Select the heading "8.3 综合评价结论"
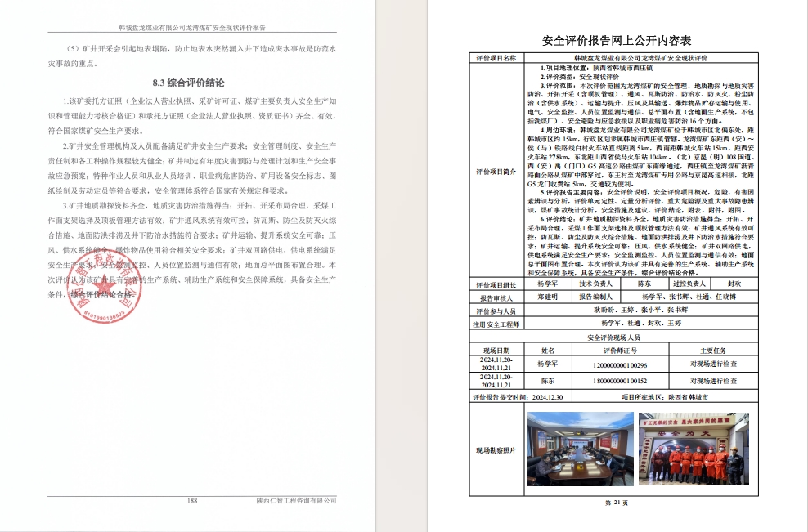The width and height of the screenshot is (808, 532). point(189,83)
